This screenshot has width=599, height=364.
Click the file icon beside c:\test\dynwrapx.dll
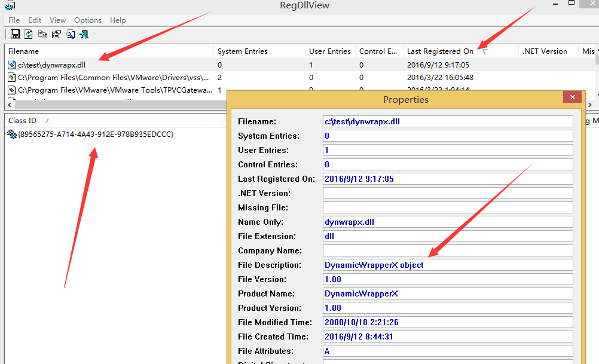[x=12, y=65]
